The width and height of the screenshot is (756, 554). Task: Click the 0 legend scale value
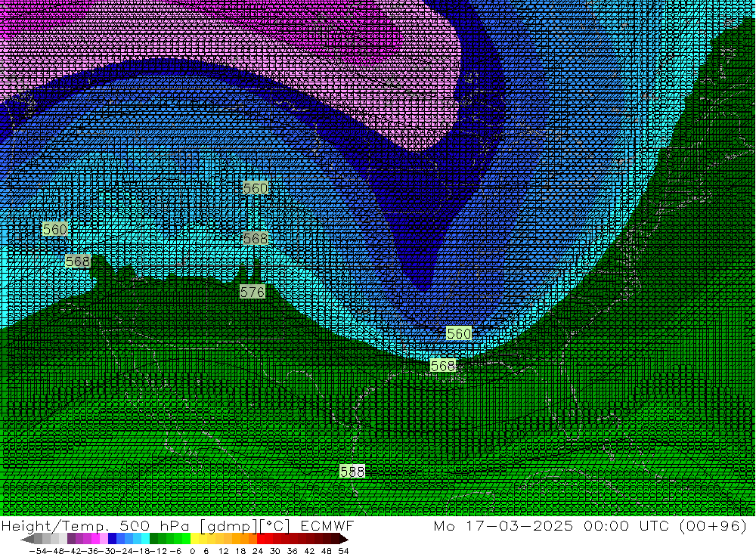click(192, 551)
